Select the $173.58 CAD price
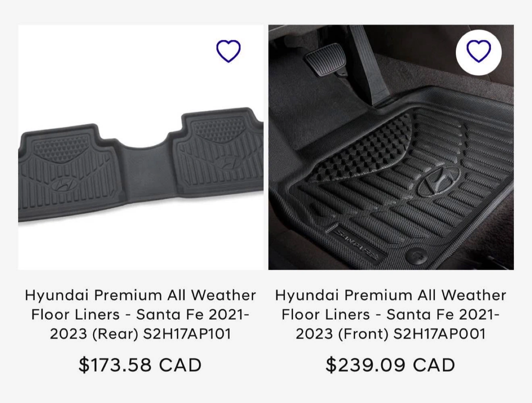Screen dimensions: 532x403 pyautogui.click(x=140, y=365)
